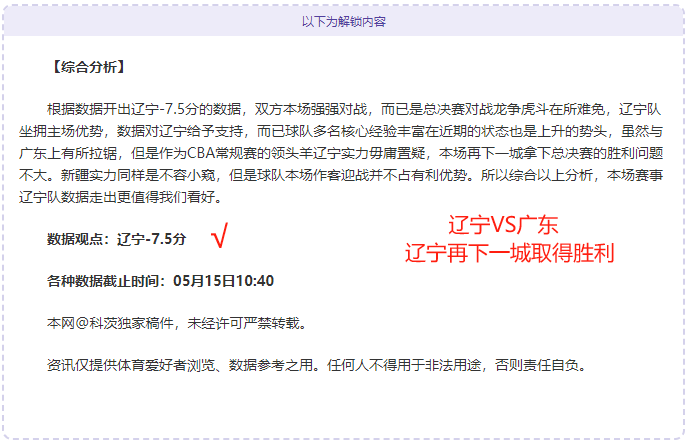690x443 pixels.
Task: Click the first paragraph line starting 根据数据开出
Action: coord(354,109)
